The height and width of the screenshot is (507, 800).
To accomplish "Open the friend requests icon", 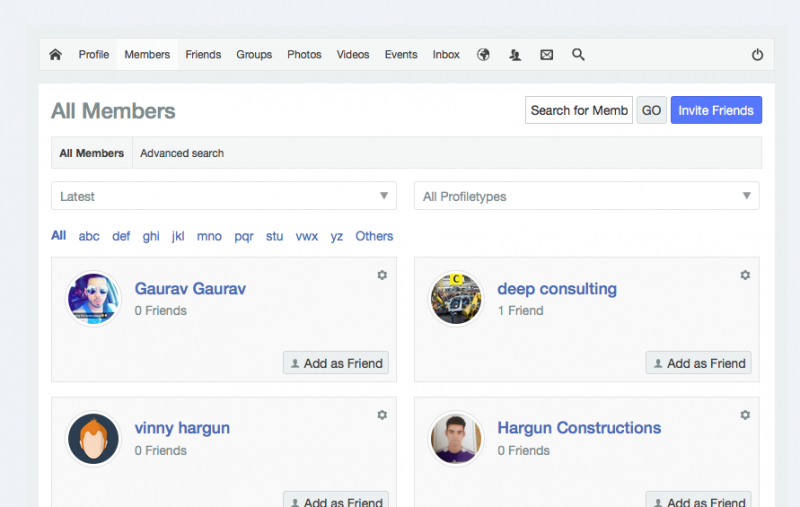I will click(515, 55).
